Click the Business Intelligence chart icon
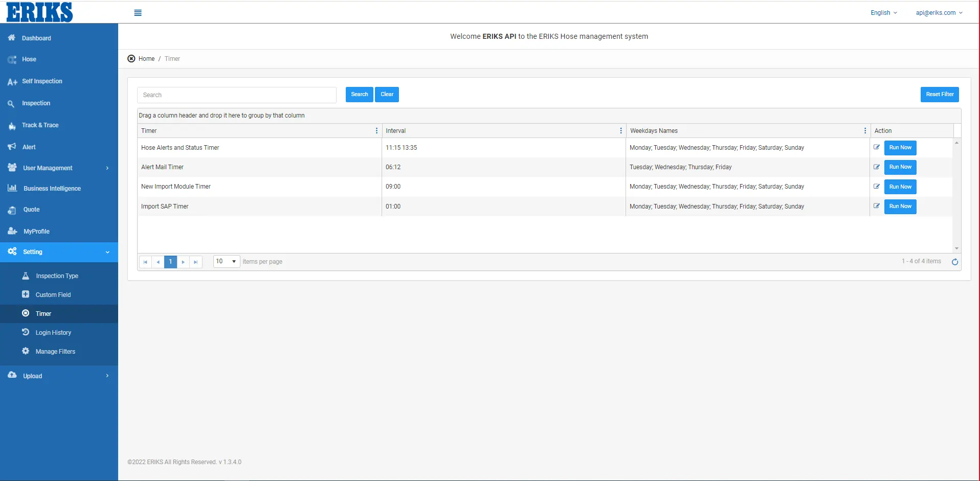The width and height of the screenshot is (980, 481). click(x=12, y=188)
